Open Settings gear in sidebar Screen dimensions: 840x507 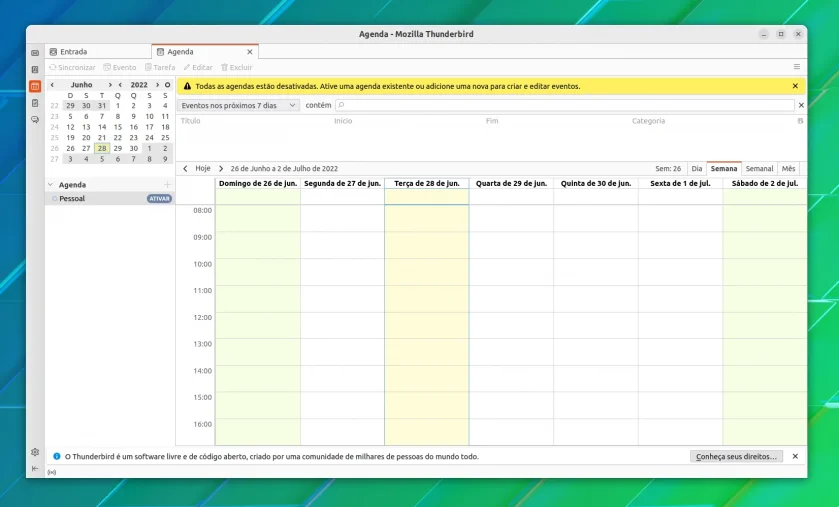coord(35,452)
